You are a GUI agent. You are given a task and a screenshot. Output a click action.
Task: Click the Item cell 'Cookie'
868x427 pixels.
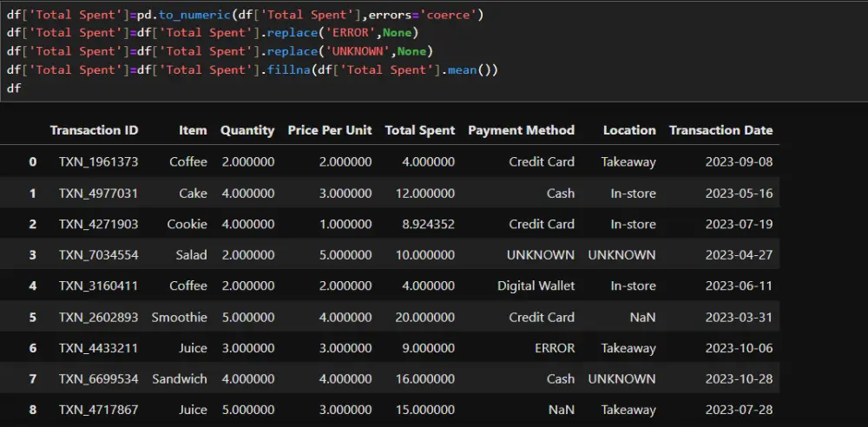coord(187,224)
